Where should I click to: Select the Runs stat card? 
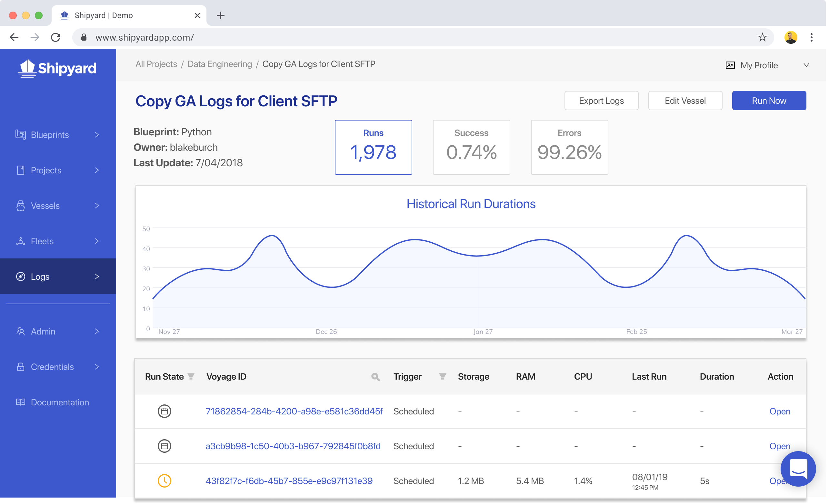pos(373,147)
